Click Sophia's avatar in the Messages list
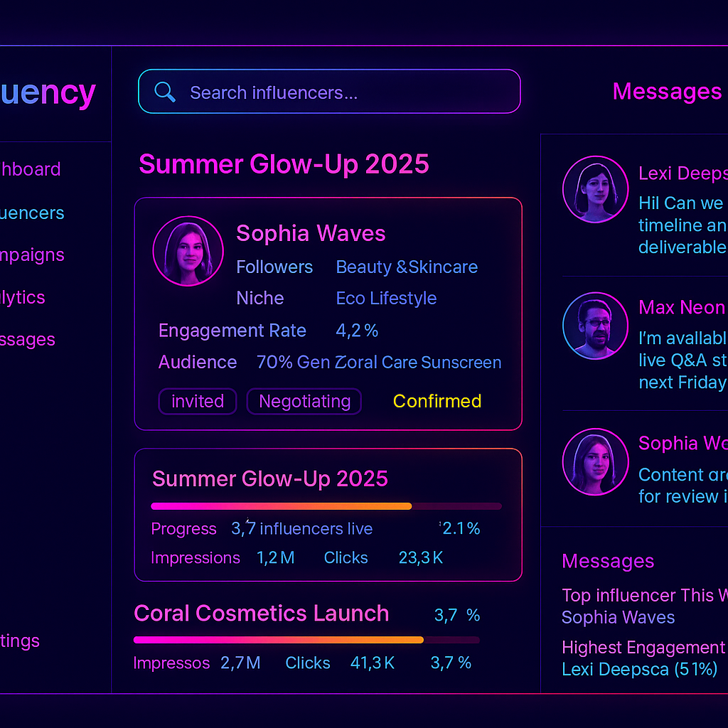Screen dimensions: 728x728 [595, 461]
